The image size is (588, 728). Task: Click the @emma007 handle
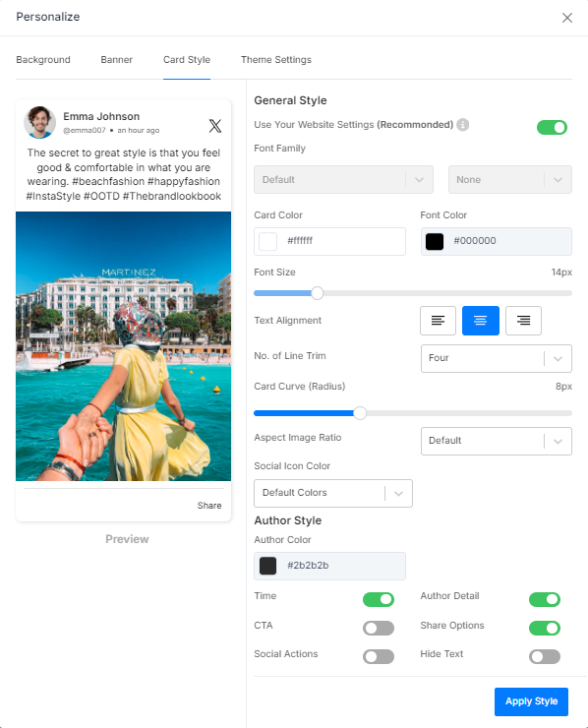(x=84, y=131)
